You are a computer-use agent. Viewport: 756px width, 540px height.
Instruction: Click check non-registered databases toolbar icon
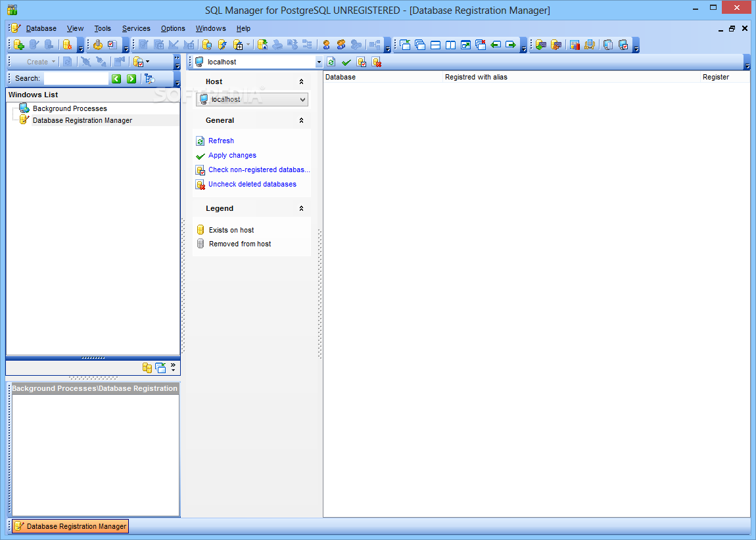(x=362, y=62)
